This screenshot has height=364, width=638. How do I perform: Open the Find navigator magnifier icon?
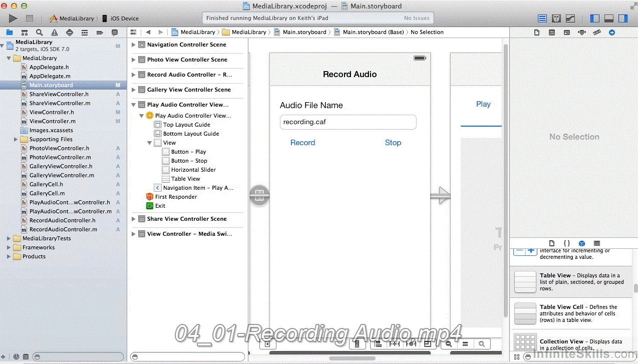tap(39, 32)
